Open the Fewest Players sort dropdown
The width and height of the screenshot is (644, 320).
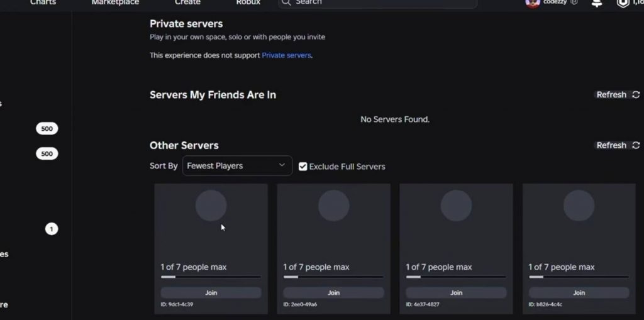coord(237,165)
